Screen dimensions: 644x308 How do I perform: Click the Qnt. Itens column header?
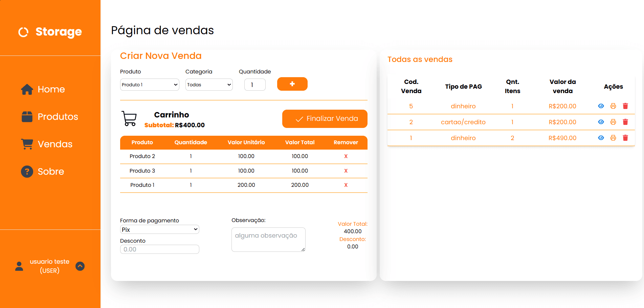pyautogui.click(x=512, y=86)
